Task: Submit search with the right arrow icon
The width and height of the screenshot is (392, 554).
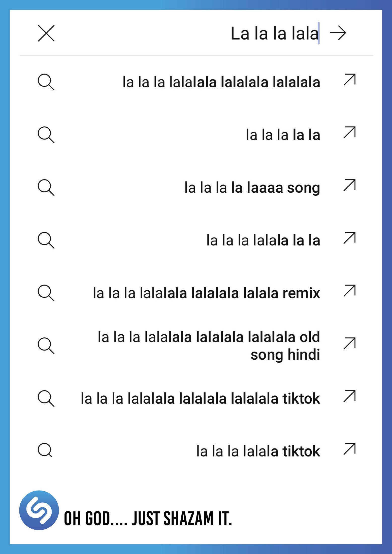Action: [x=338, y=33]
